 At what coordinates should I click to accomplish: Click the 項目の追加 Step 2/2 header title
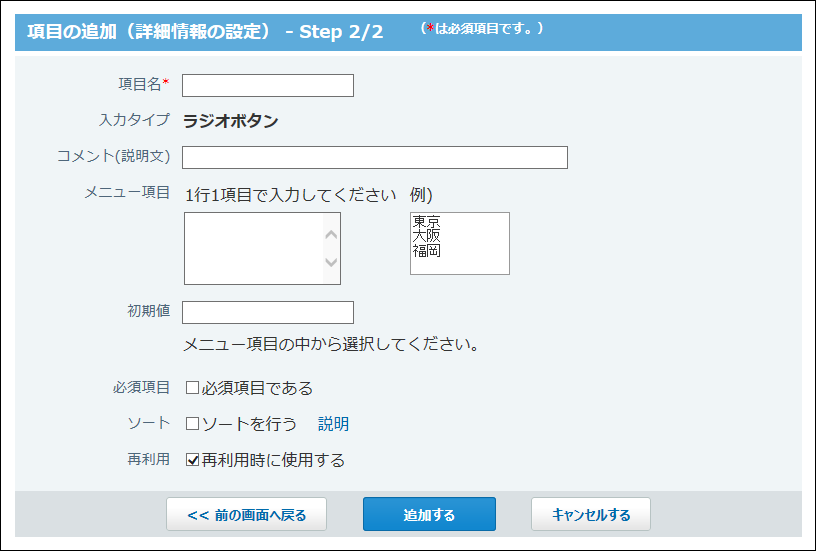(x=205, y=31)
